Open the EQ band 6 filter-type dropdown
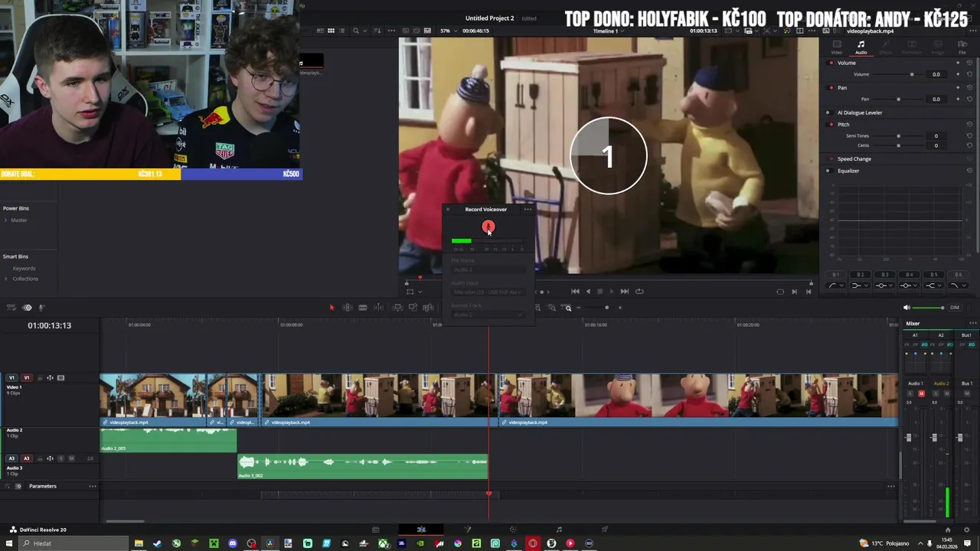 pyautogui.click(x=957, y=285)
